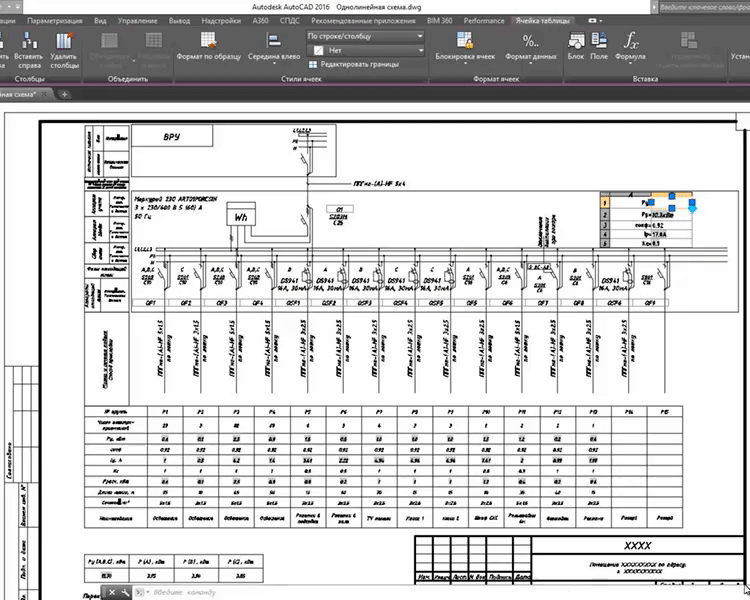
Task: Open recent commands arrow in command line
Action: [x=147, y=592]
